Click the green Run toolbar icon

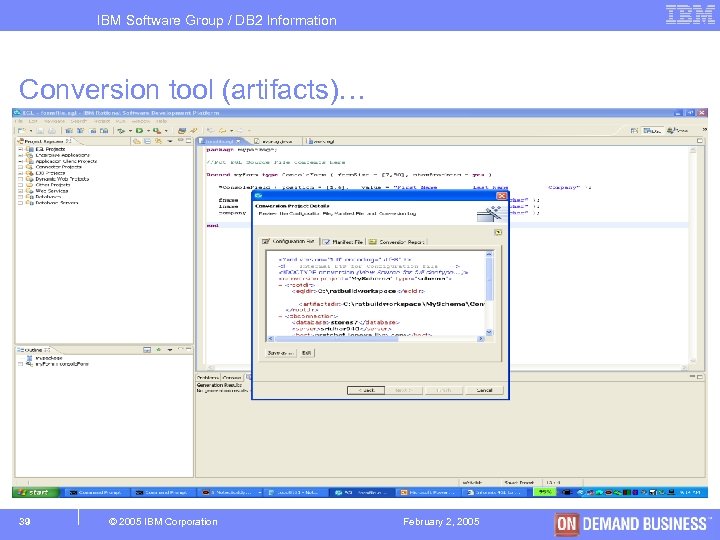139,131
